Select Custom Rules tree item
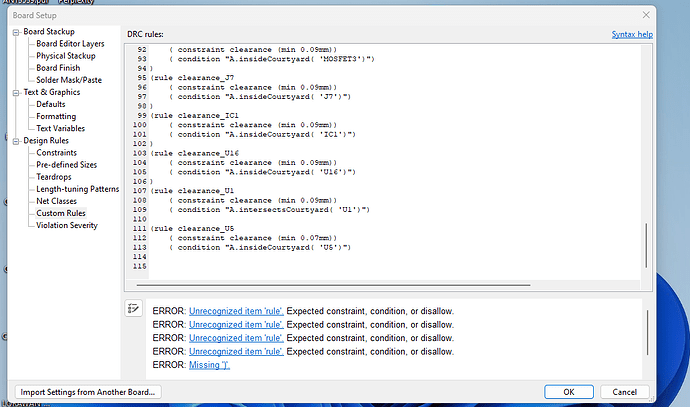 61,213
